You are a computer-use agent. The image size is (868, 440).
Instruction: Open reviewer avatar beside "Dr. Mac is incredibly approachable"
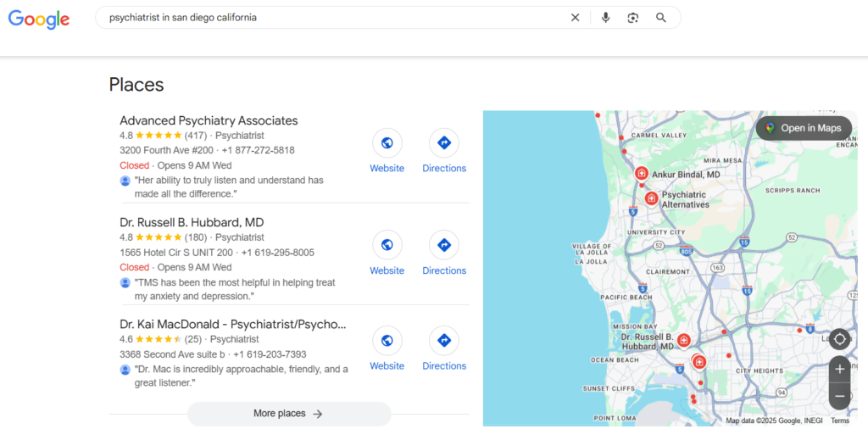pos(125,370)
